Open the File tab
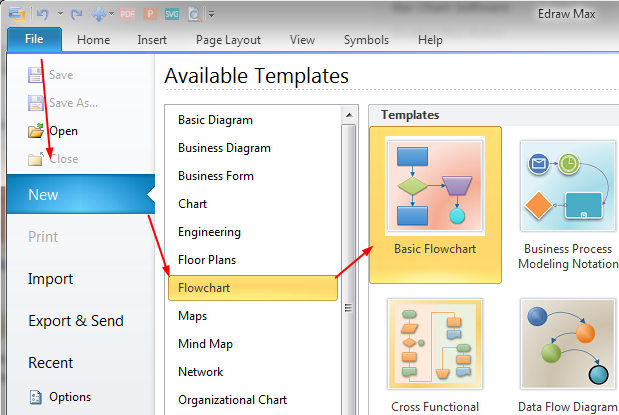Image resolution: width=619 pixels, height=415 pixels. (34, 39)
